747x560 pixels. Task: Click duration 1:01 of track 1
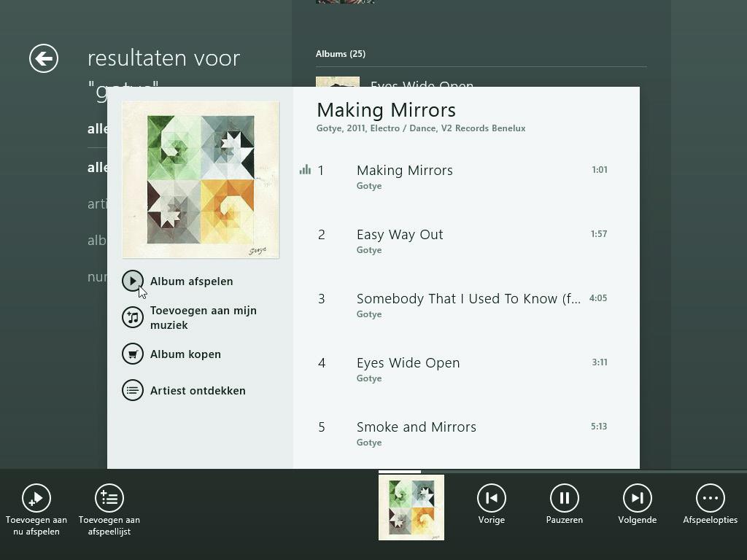[x=600, y=169]
